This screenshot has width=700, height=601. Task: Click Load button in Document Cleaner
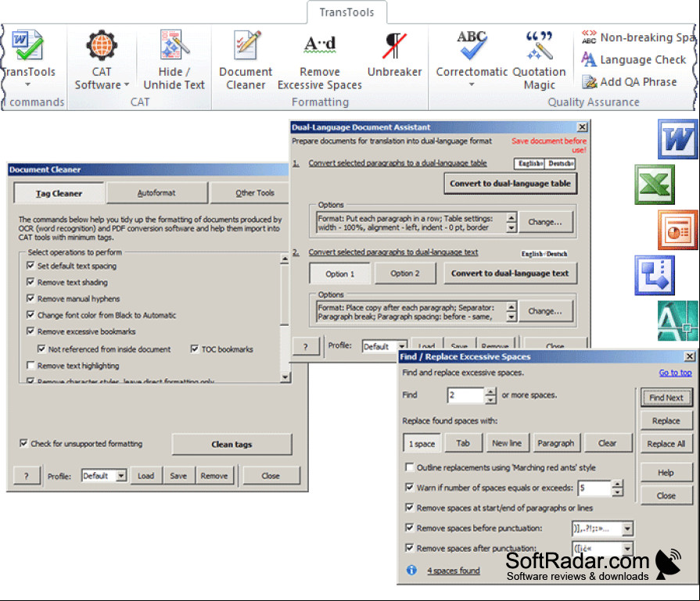point(146,476)
